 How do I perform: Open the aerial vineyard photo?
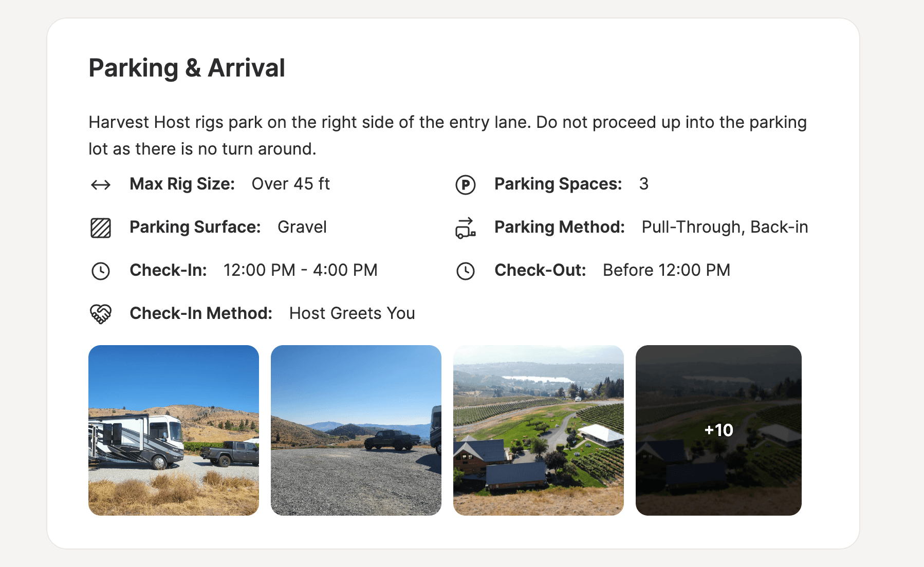[x=539, y=430]
